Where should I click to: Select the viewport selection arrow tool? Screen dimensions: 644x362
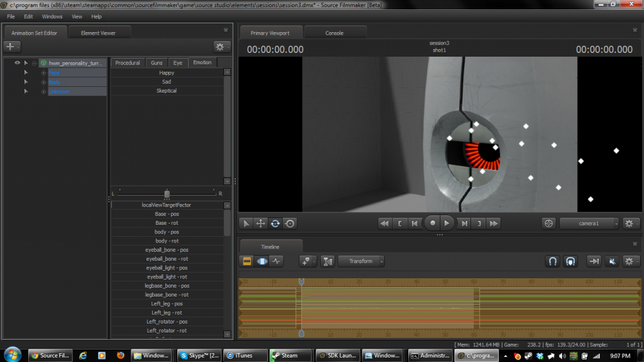tap(246, 223)
